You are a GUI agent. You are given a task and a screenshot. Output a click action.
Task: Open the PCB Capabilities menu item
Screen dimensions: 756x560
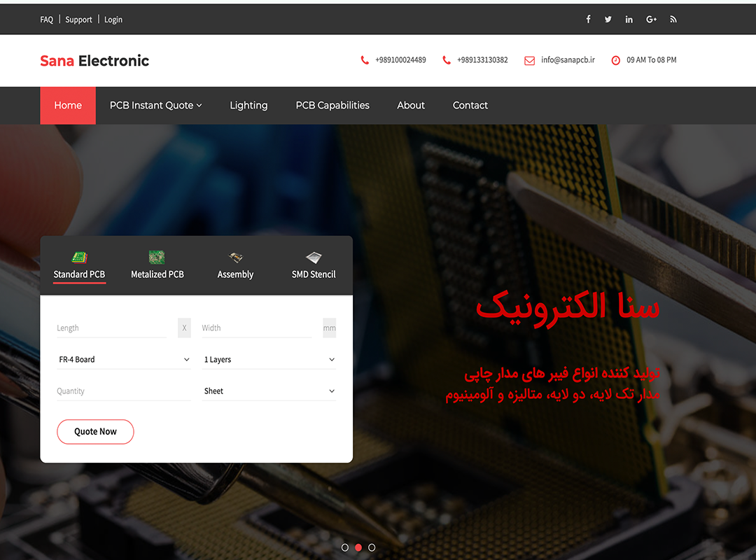coord(332,106)
